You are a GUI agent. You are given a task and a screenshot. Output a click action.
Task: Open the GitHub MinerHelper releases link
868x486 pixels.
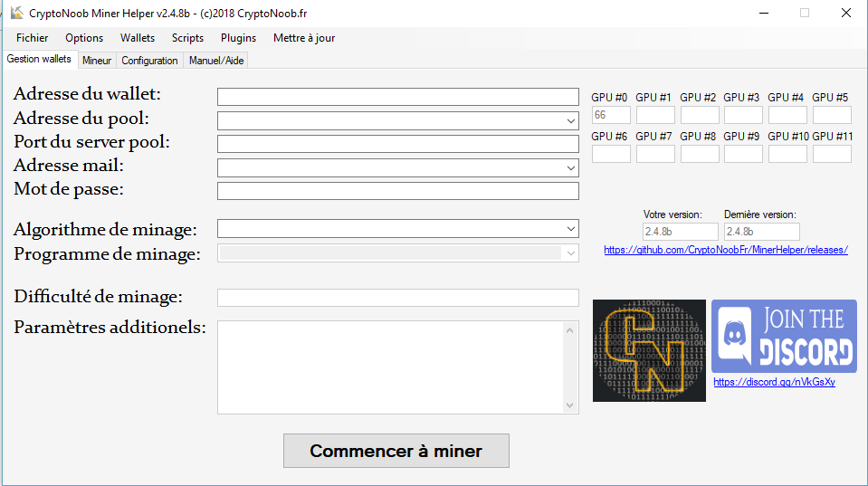tap(726, 250)
